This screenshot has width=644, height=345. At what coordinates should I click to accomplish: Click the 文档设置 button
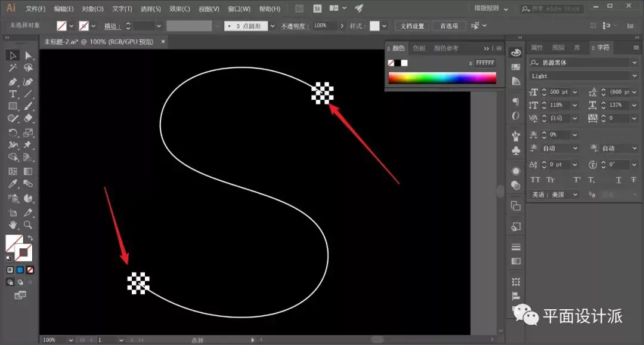[x=413, y=26]
